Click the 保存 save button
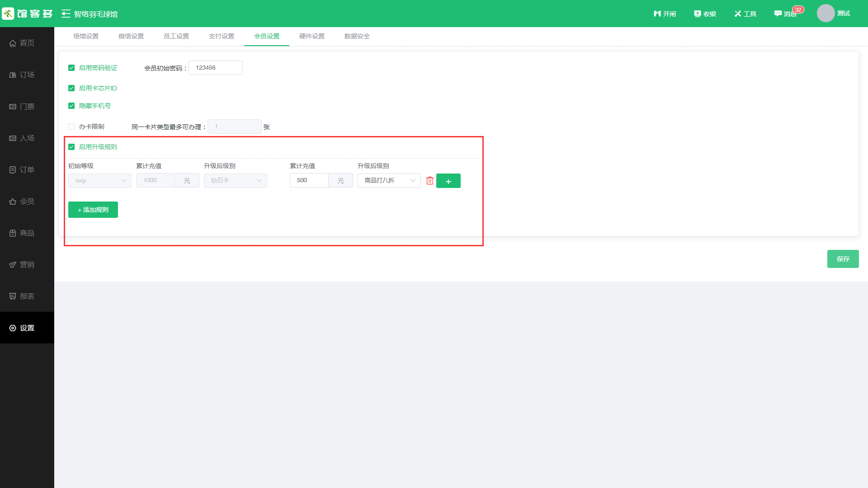The height and width of the screenshot is (488, 868). (843, 259)
